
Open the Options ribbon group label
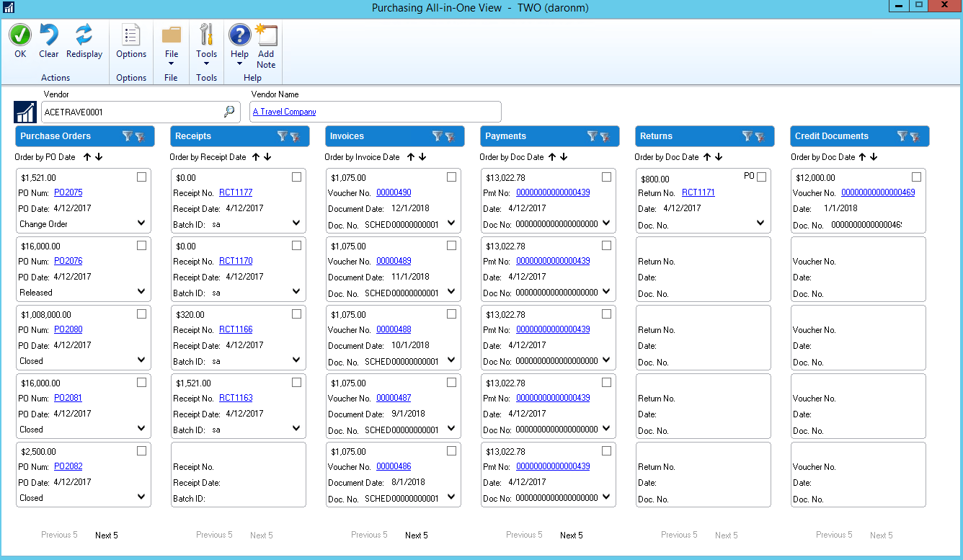point(130,77)
